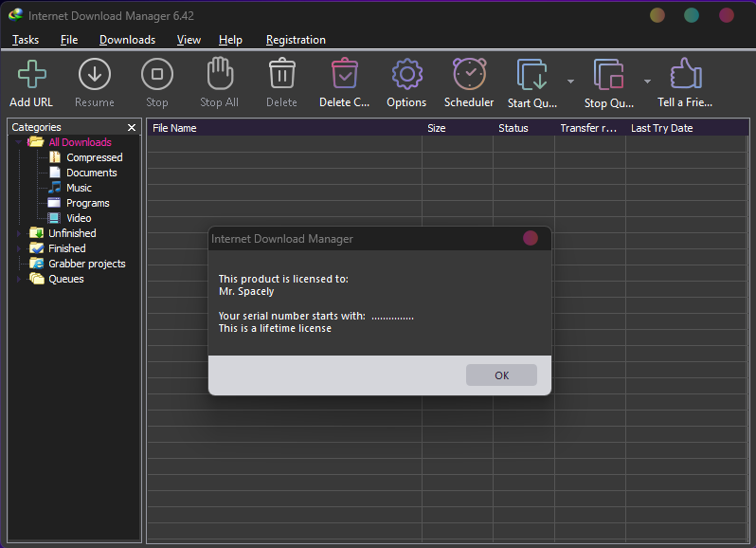Open the Downloads menu
Viewport: 756px width, 548px height.
(x=127, y=40)
